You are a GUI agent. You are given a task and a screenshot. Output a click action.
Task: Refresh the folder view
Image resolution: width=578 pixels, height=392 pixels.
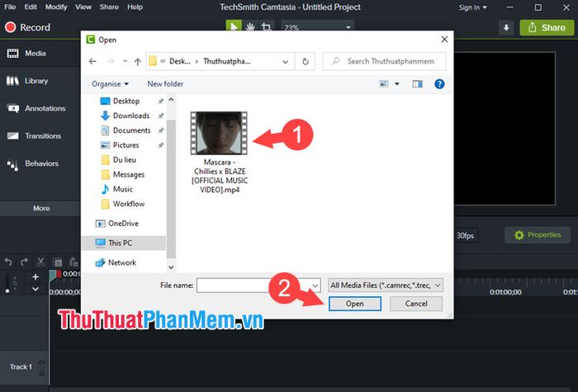click(306, 62)
